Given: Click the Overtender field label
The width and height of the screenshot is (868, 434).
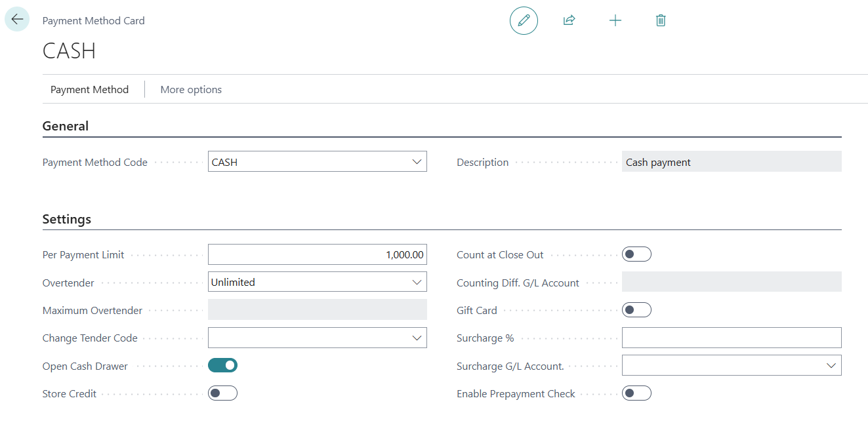Looking at the screenshot, I should [x=68, y=283].
